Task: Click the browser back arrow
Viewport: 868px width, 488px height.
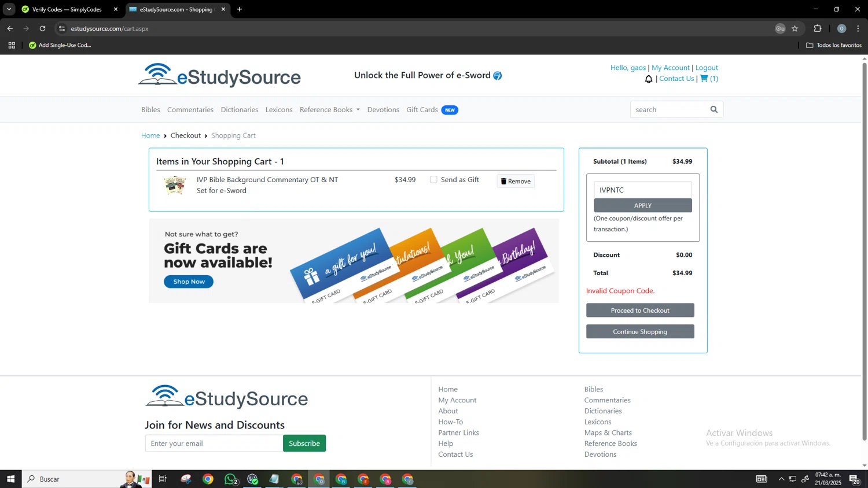Action: point(10,28)
